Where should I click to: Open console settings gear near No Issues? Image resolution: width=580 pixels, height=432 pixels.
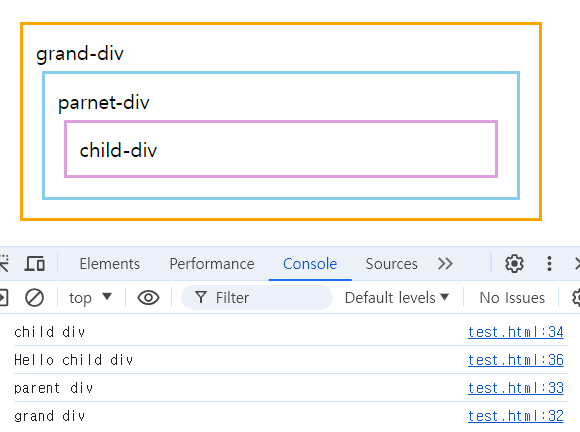(x=576, y=297)
